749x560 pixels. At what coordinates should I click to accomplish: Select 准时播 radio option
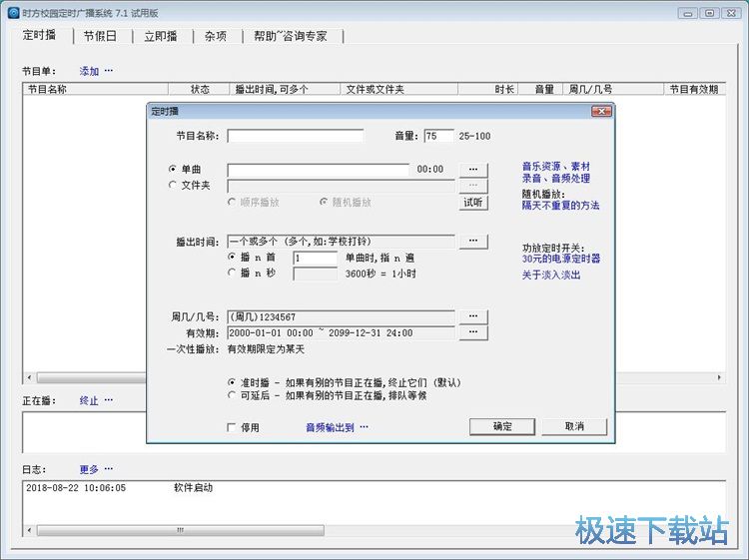[x=232, y=382]
